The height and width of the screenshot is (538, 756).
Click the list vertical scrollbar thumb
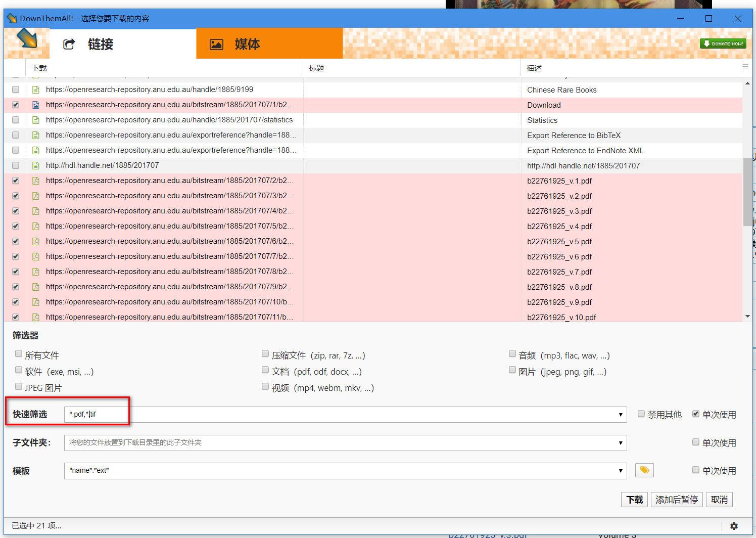747,192
